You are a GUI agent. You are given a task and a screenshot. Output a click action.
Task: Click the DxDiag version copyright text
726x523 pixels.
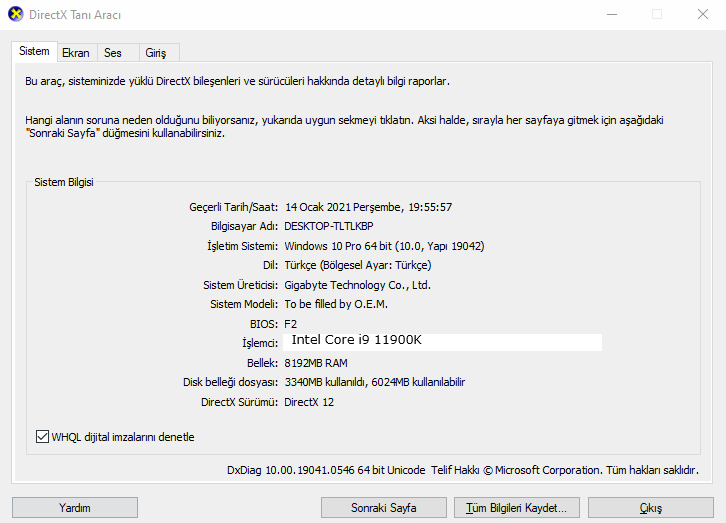pos(463,470)
